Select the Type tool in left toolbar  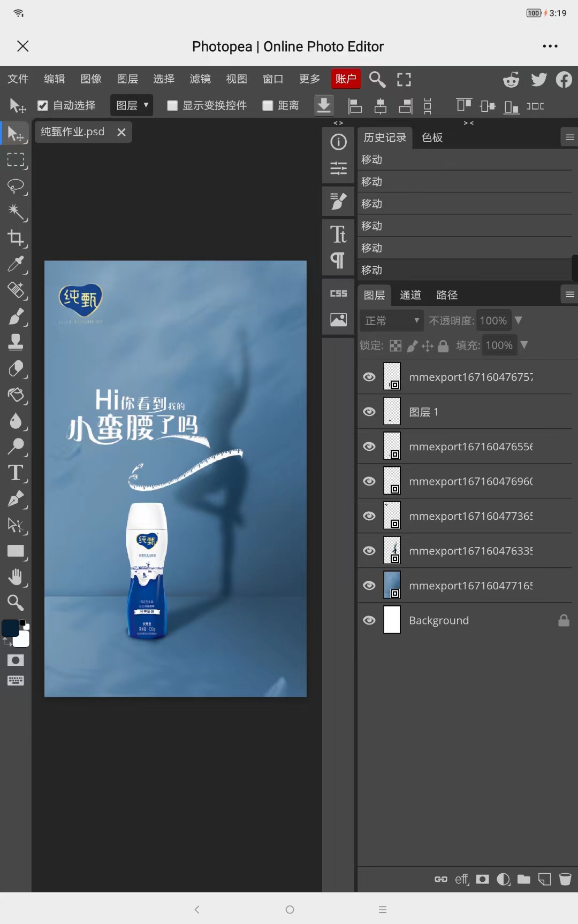click(x=16, y=473)
